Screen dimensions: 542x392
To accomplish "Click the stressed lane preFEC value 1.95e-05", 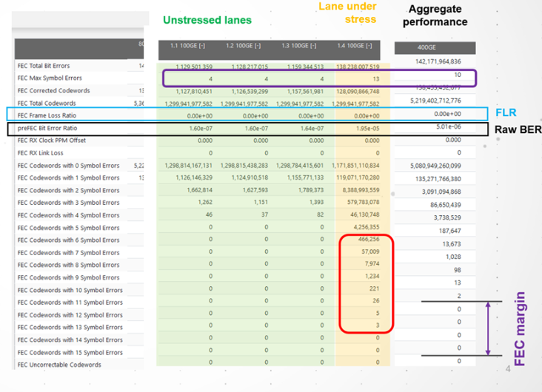I will (368, 129).
